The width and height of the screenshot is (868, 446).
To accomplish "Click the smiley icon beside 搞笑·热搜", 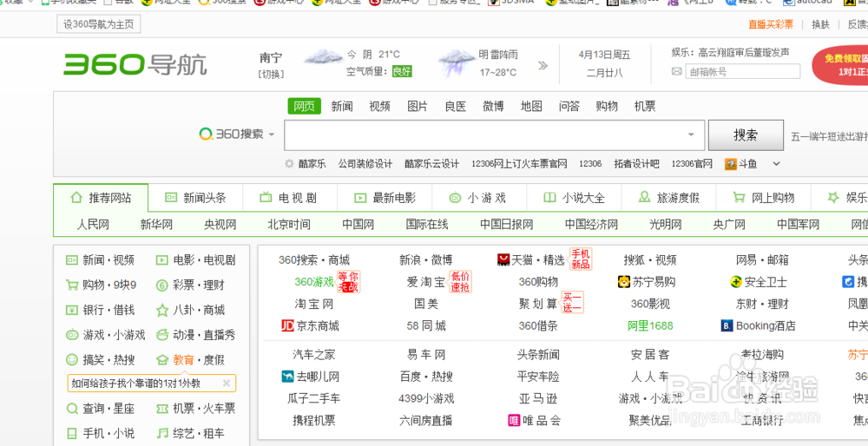I will click(72, 360).
